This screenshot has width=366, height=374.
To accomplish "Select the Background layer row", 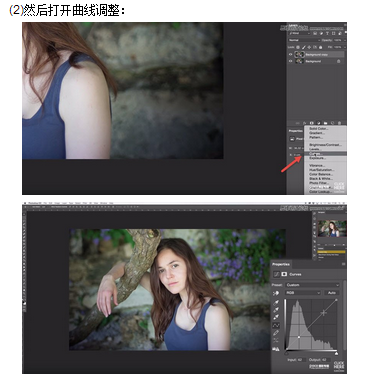I will point(316,61).
